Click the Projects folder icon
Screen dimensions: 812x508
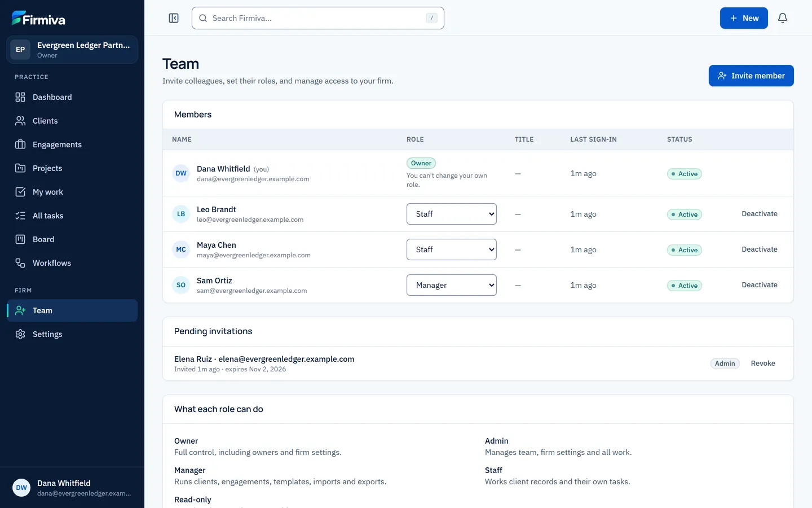click(20, 168)
